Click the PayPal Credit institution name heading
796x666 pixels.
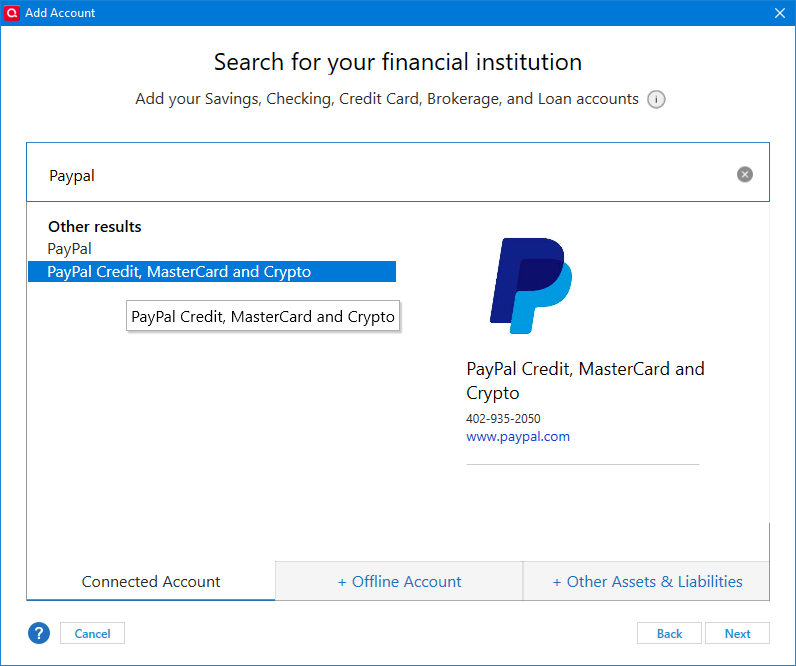585,381
